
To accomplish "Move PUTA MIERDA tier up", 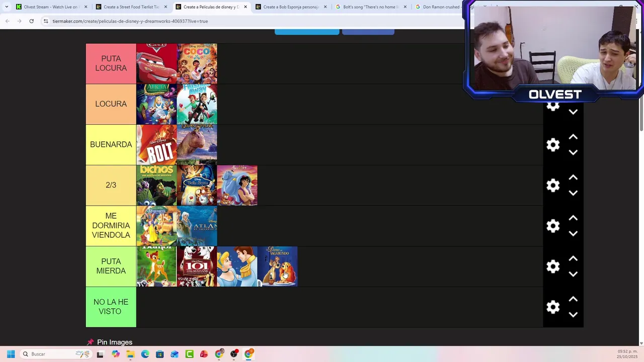I will (x=573, y=258).
